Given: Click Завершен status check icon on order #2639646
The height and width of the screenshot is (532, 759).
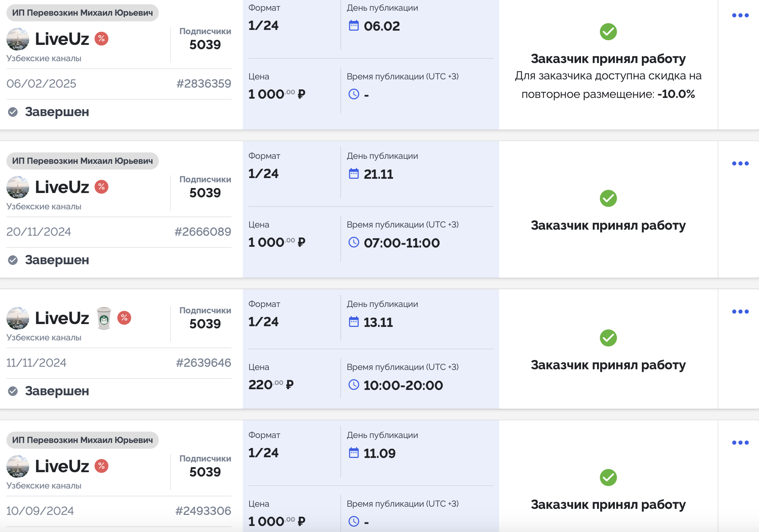Looking at the screenshot, I should point(13,391).
